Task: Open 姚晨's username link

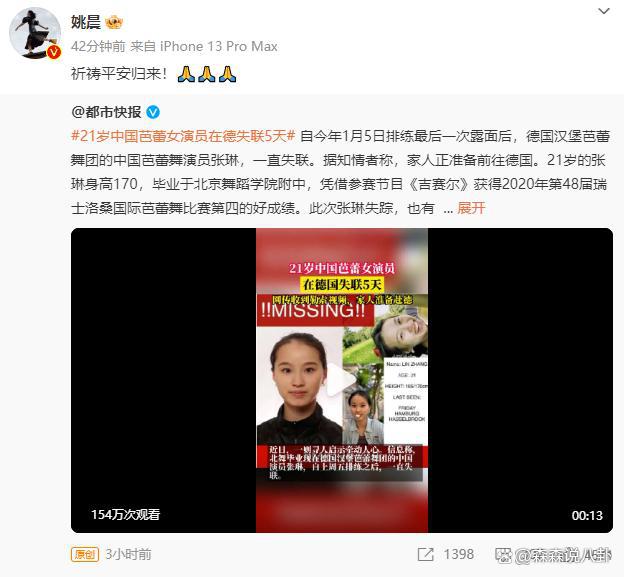Action: (86, 22)
